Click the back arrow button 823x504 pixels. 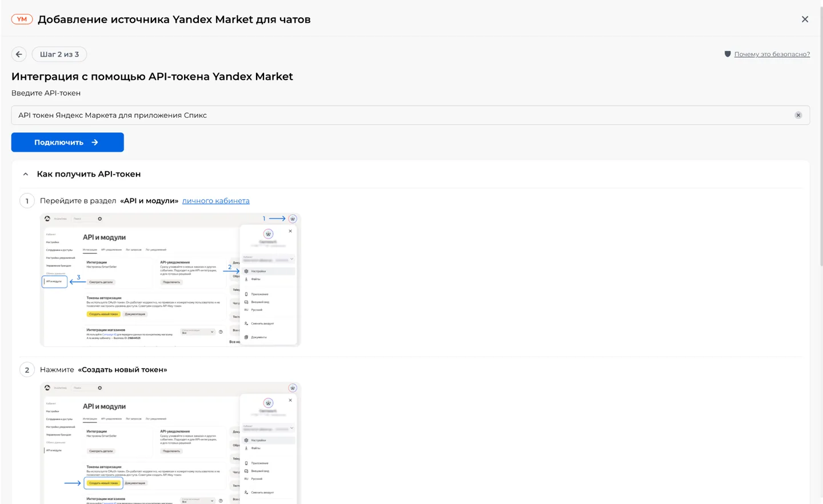19,54
